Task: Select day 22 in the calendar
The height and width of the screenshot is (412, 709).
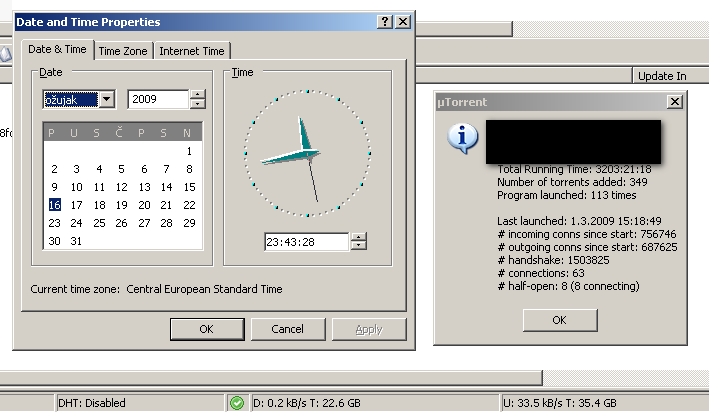Action: coord(189,205)
